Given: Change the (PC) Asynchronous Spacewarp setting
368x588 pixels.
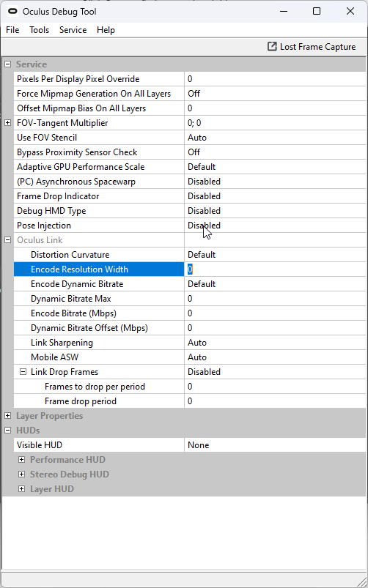Looking at the screenshot, I should click(x=275, y=182).
